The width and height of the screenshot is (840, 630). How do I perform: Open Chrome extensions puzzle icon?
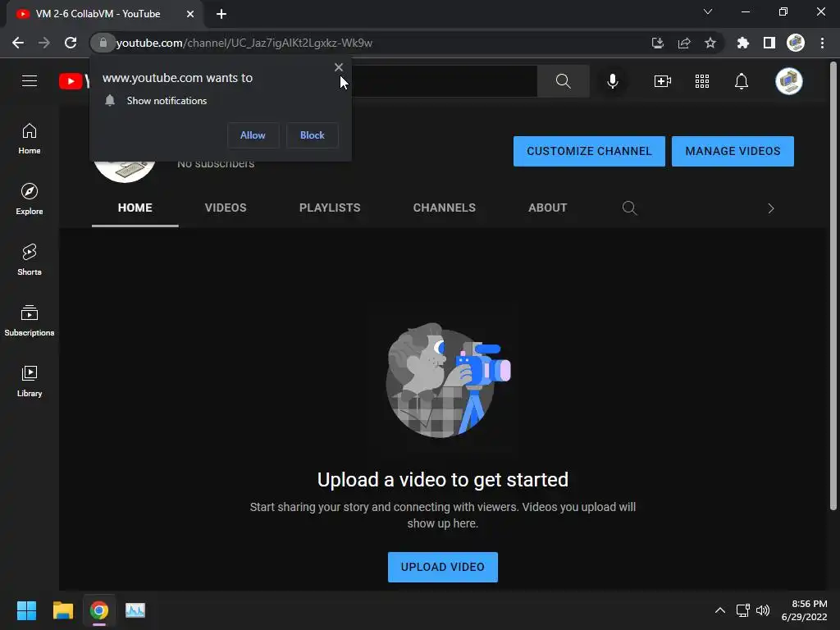tap(743, 43)
